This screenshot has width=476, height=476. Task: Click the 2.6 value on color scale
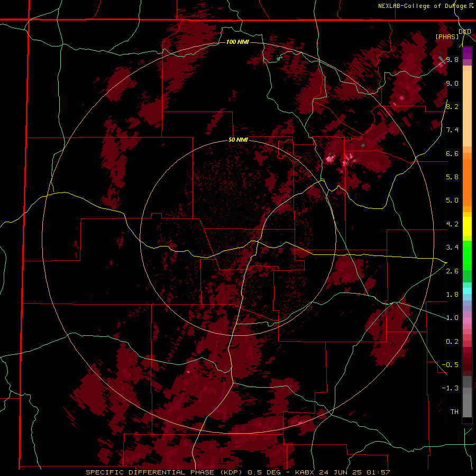click(452, 271)
